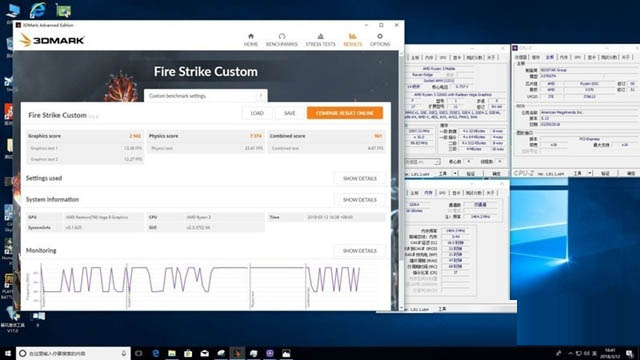The height and width of the screenshot is (360, 640).
Task: Open 关于 tab in the CPU-Z mainboard window
Action: [626, 58]
